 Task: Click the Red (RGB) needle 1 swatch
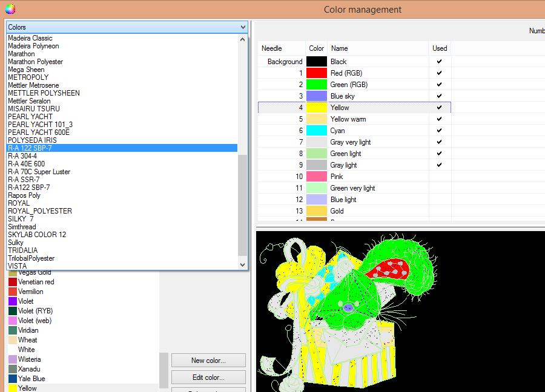[x=316, y=73]
